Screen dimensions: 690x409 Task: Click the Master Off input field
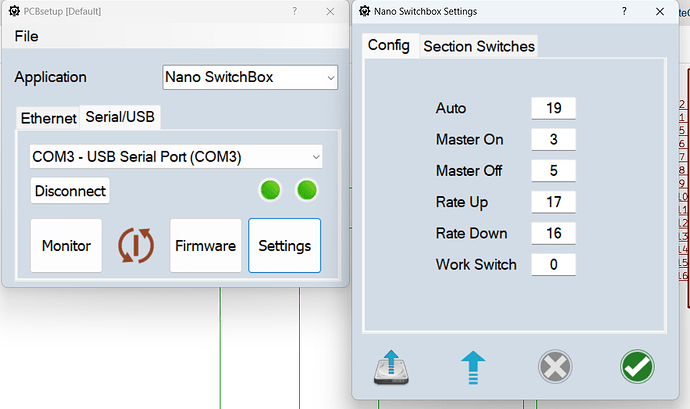pyautogui.click(x=554, y=171)
